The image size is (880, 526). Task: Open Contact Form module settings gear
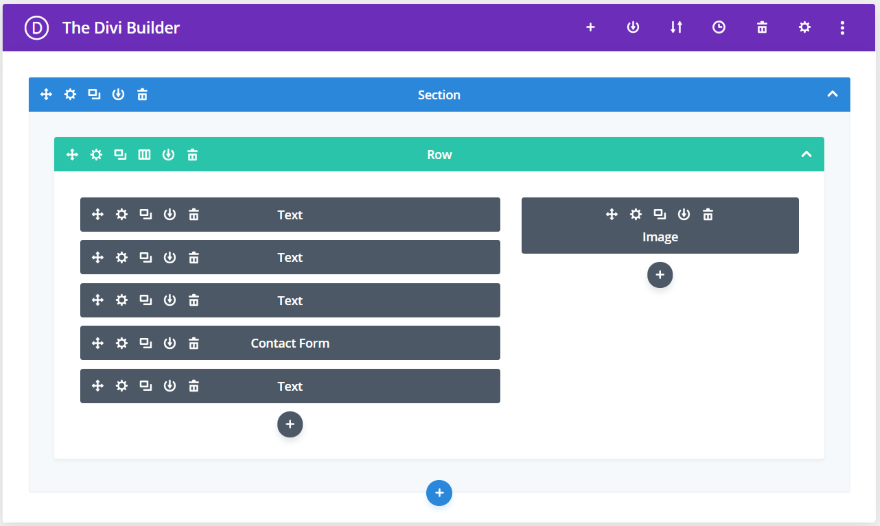122,343
